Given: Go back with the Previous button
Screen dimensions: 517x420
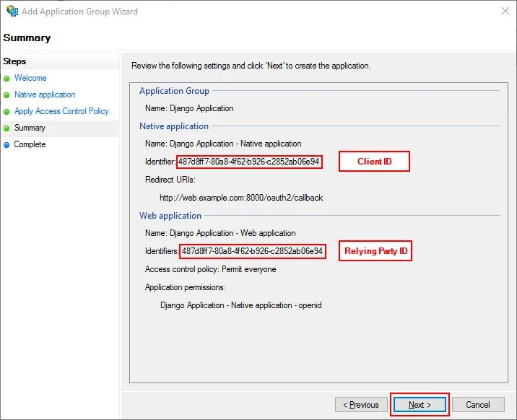Looking at the screenshot, I should tap(361, 405).
